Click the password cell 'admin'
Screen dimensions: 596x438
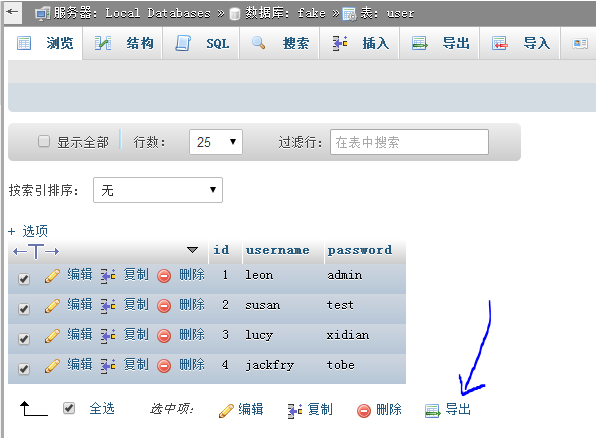pos(344,275)
